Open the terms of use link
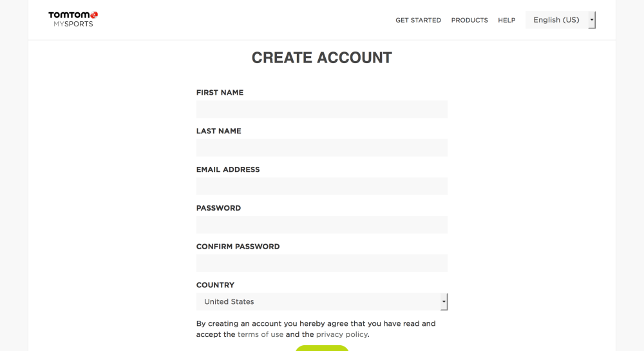Screen dimensions: 644x351 click(x=260, y=334)
